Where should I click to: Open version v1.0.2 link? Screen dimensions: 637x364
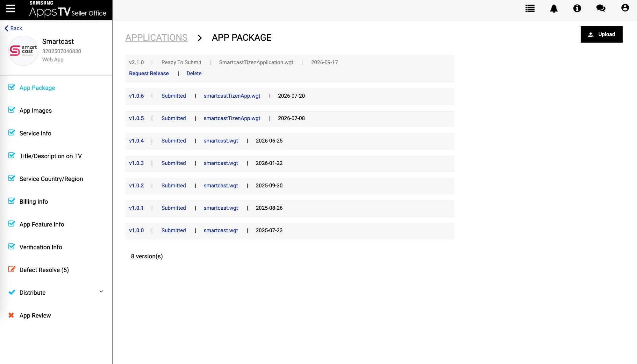click(x=136, y=185)
